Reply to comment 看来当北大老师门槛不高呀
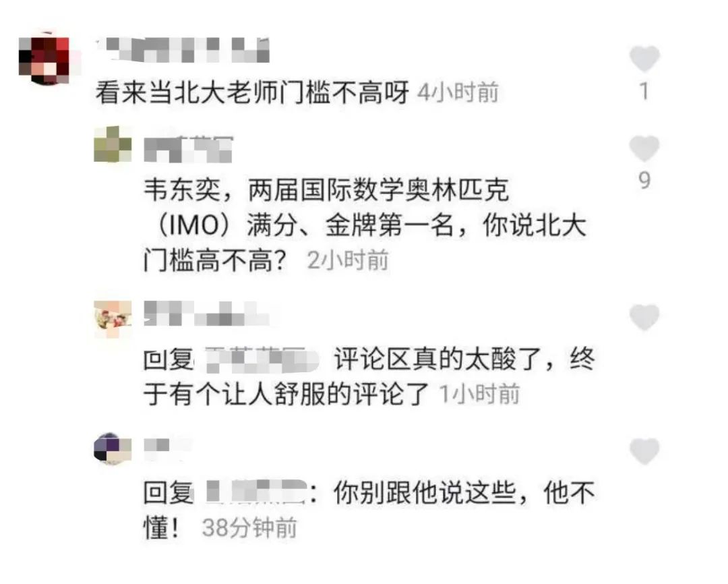This screenshot has height=584, width=728. pyautogui.click(x=252, y=92)
